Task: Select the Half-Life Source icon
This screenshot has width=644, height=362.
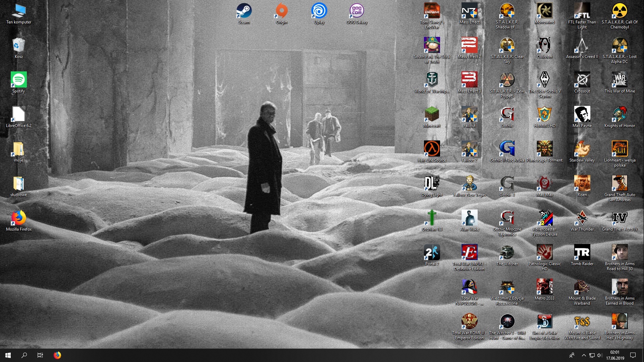Action: point(432,149)
